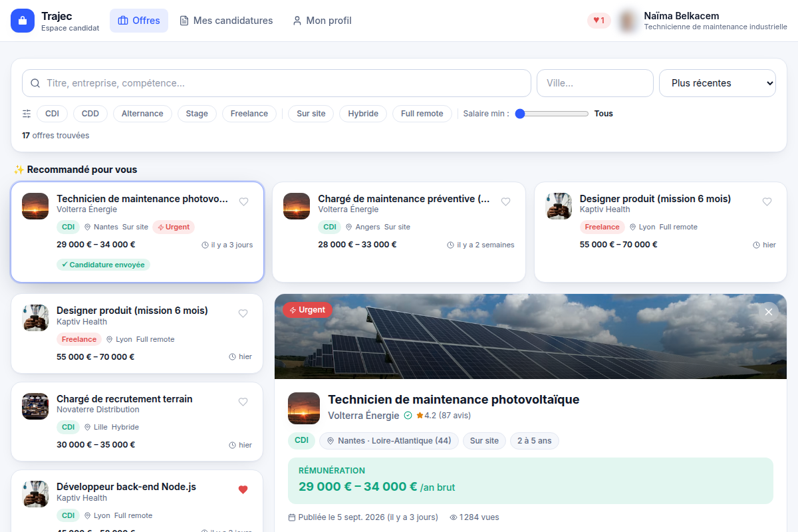Open the Chargé de recrutement terrain offer
This screenshot has height=532, width=798.
124,399
